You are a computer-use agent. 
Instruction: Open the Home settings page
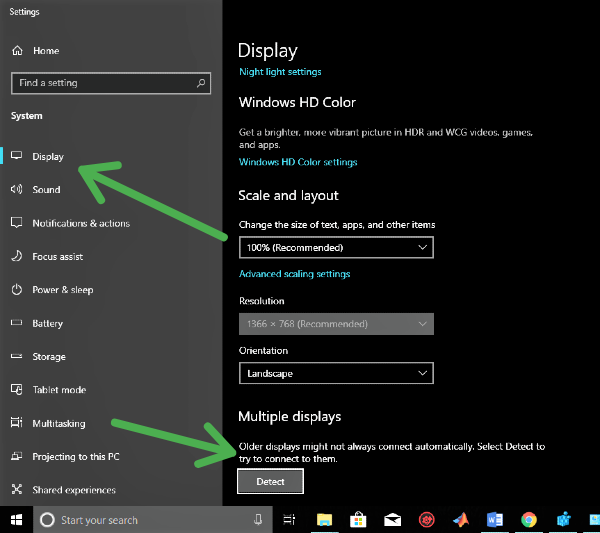coord(46,51)
